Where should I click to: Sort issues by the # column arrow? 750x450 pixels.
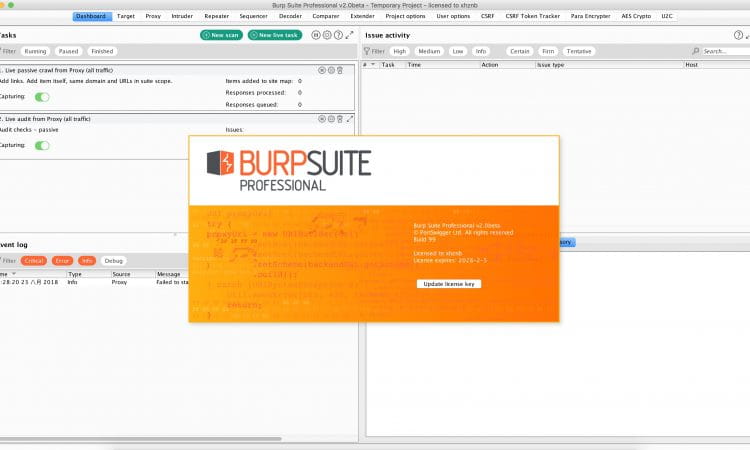[x=373, y=65]
